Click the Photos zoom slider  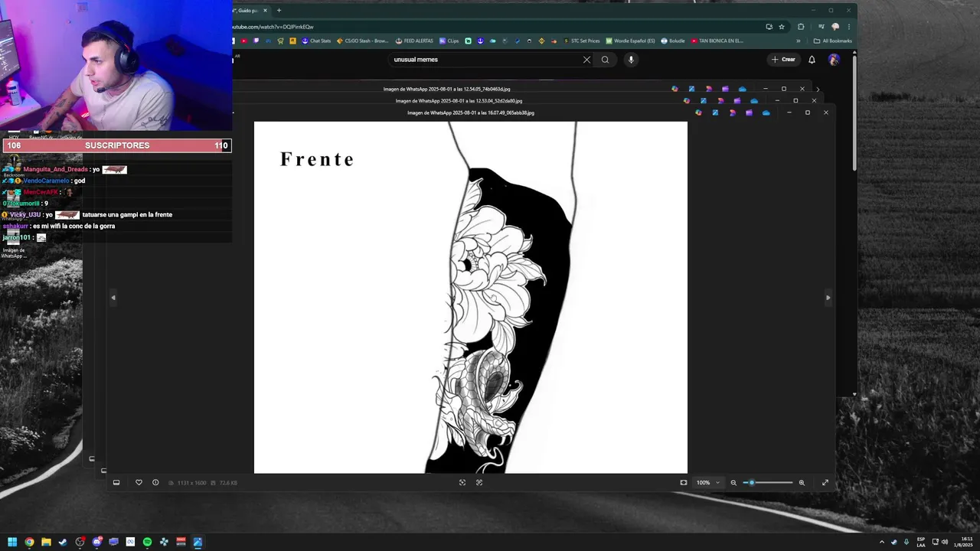(x=768, y=482)
